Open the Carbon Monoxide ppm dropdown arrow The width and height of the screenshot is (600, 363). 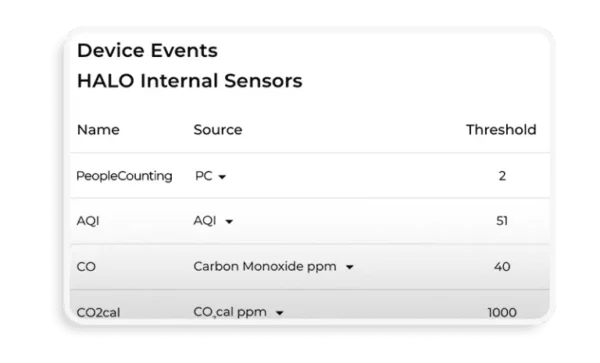click(x=349, y=267)
